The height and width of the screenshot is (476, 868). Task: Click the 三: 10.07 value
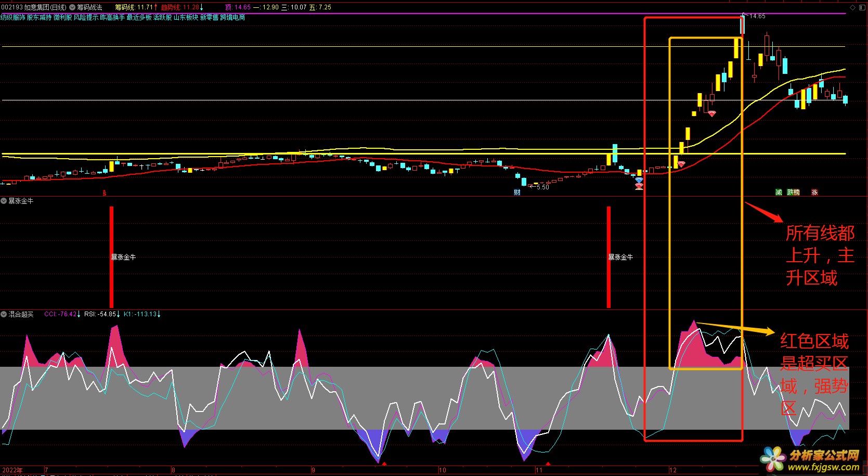(294, 7)
